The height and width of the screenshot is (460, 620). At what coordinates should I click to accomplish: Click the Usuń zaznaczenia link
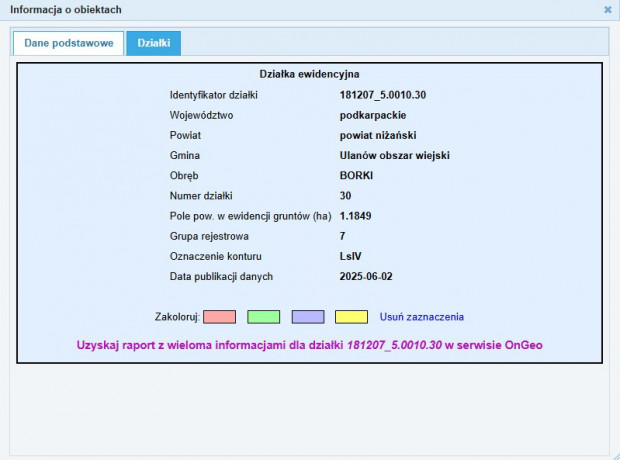click(421, 317)
